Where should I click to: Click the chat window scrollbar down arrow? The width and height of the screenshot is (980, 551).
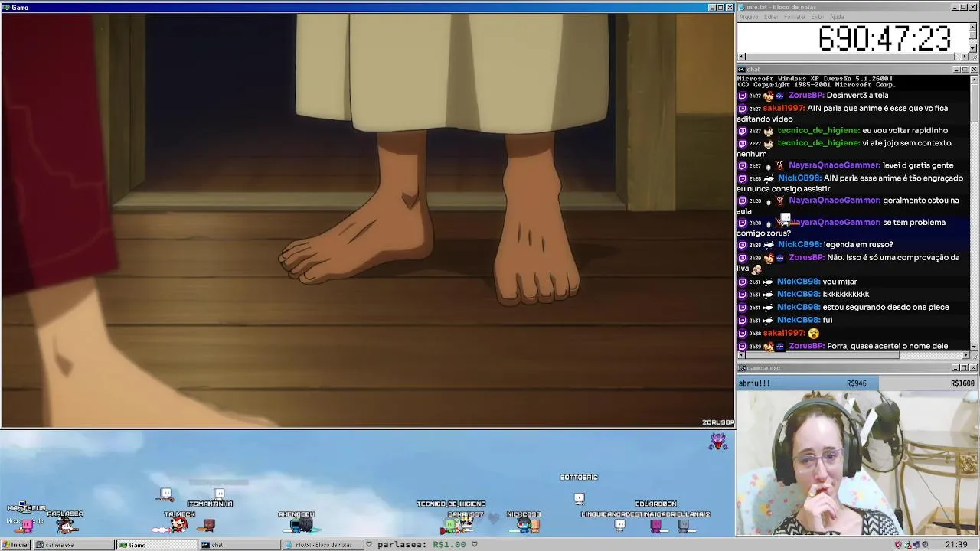point(974,347)
